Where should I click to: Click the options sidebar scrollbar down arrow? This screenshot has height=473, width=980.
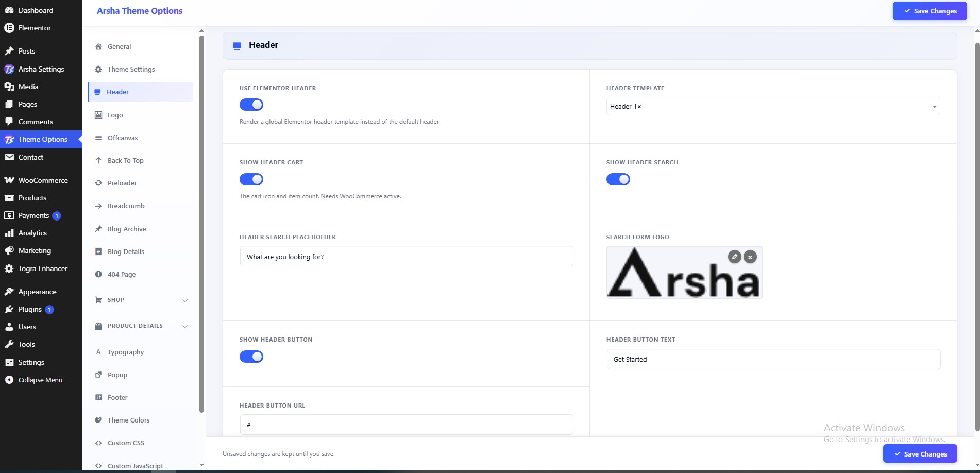click(x=201, y=465)
